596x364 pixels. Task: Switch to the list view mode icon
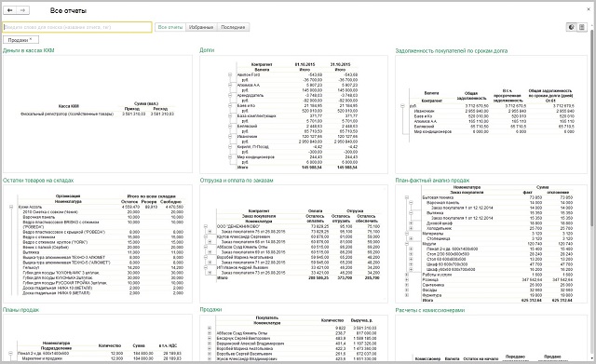581,27
